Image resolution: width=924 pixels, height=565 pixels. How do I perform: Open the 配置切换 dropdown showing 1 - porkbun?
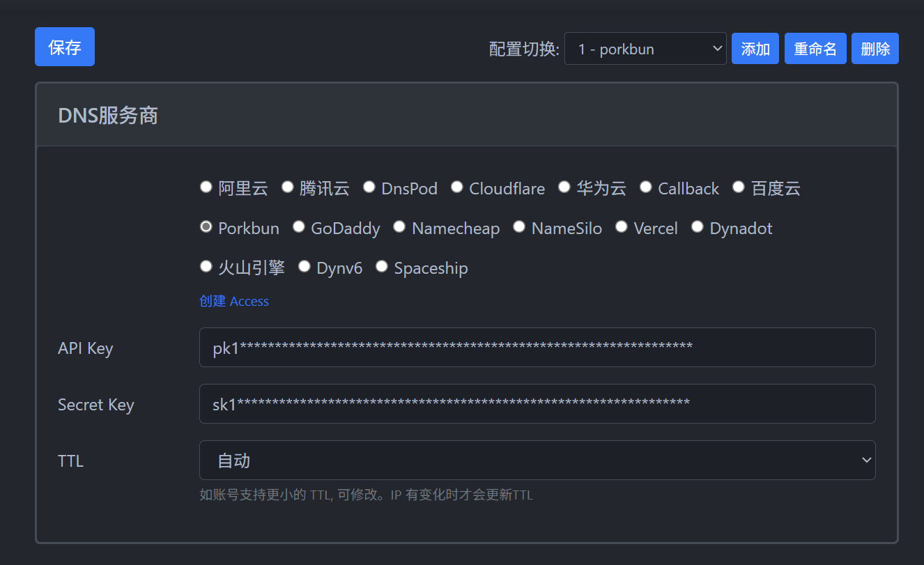pyautogui.click(x=645, y=49)
